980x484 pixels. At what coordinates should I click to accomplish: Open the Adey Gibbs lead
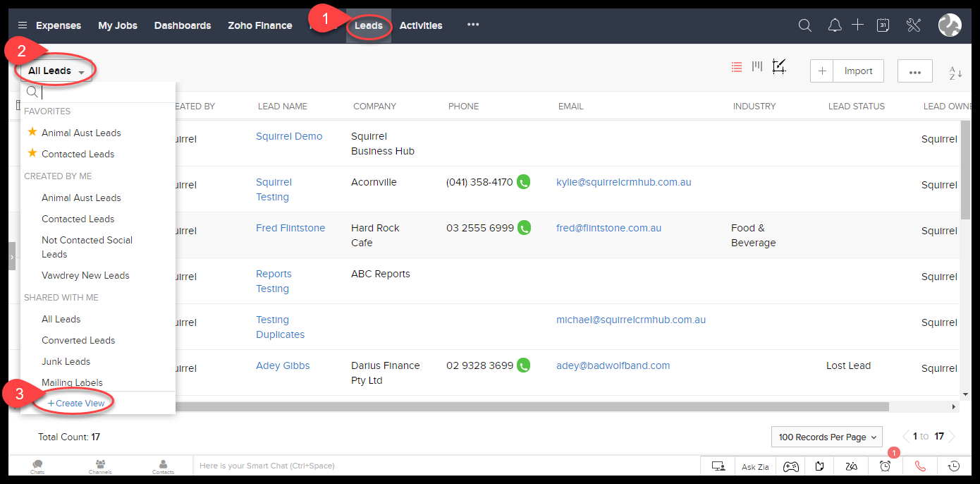[283, 365]
